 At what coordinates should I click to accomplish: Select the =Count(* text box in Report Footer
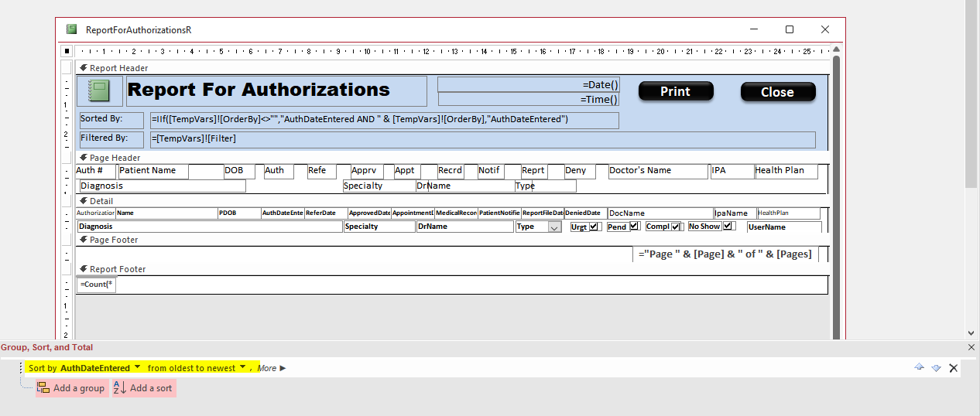[96, 285]
